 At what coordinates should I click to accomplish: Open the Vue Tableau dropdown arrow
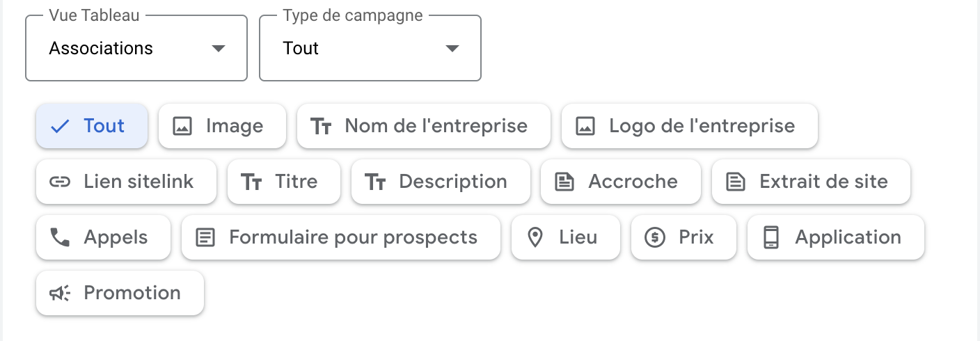(219, 49)
